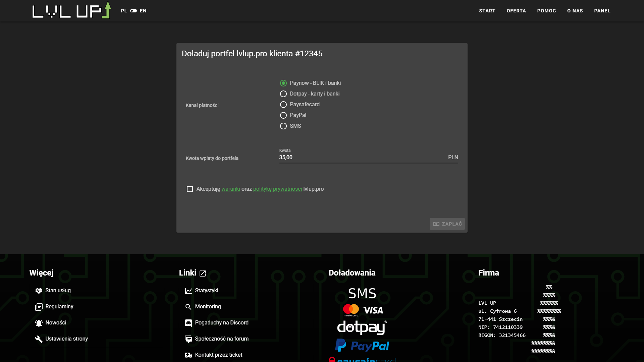Click the forum icon beside Społeczność na forum
Screen dimensions: 644x362
tap(189, 339)
